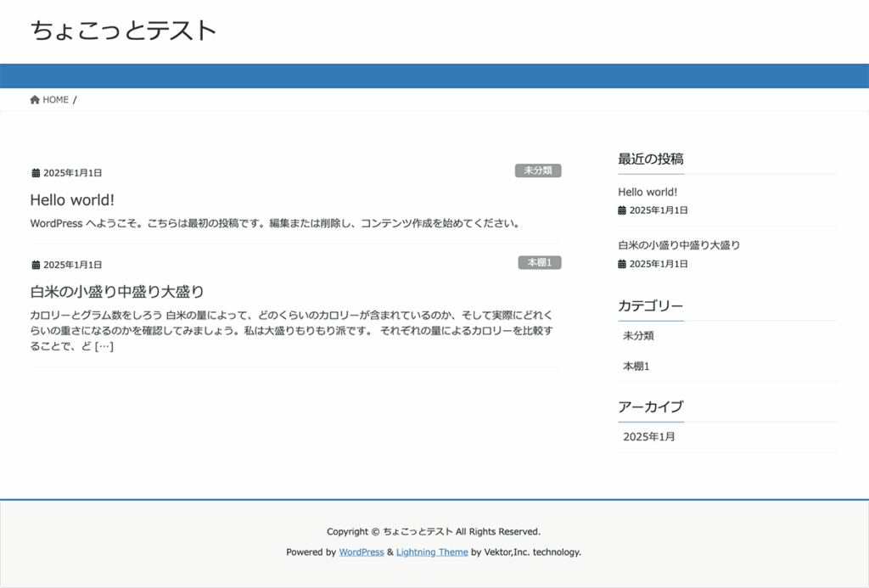Go to HOME in breadcrumb
869x588 pixels.
[55, 100]
